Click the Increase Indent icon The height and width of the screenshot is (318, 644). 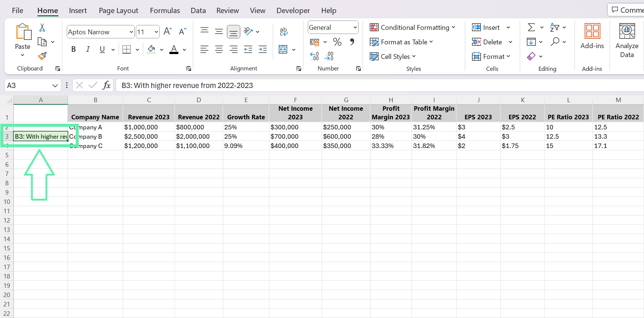coord(263,49)
